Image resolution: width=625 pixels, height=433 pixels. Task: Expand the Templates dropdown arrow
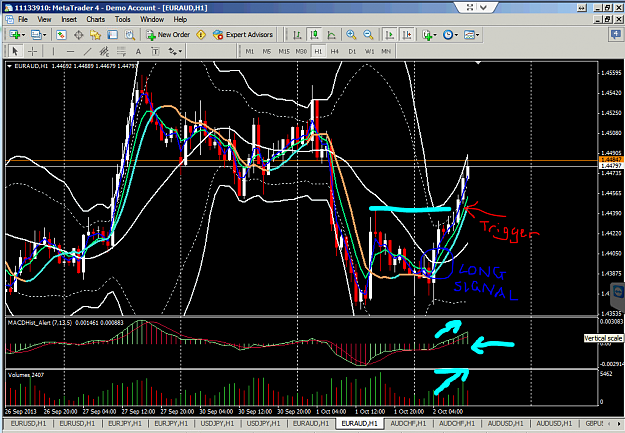tap(478, 35)
